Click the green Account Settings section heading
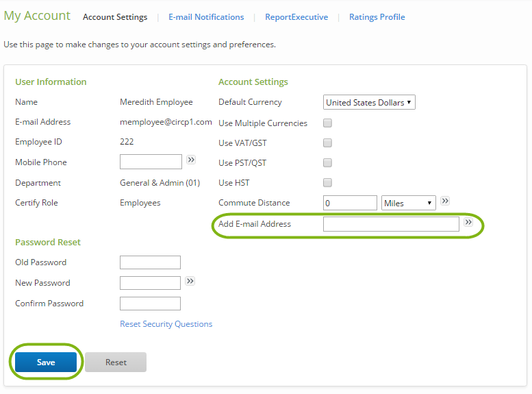The height and width of the screenshot is (394, 532). (x=253, y=82)
